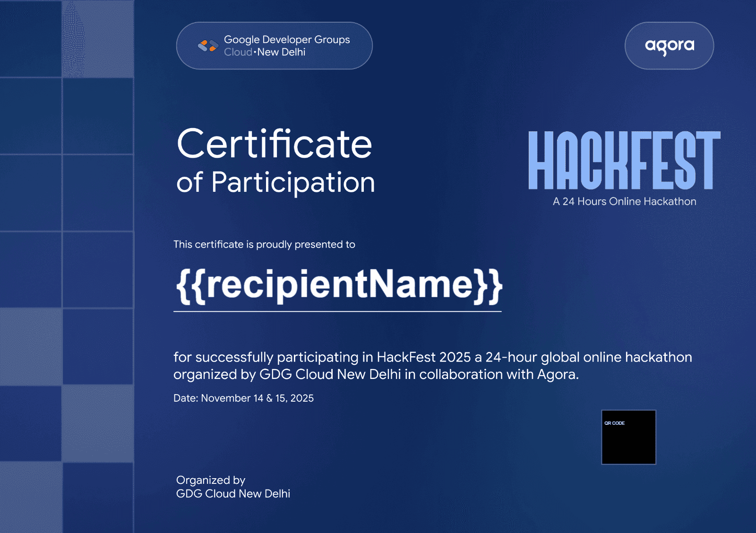Select the line starting "for successfully participating"

coord(432,357)
